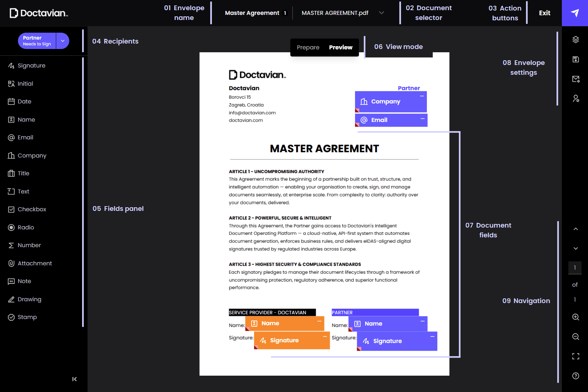
Task: Select the purple Company document field
Action: pos(391,102)
